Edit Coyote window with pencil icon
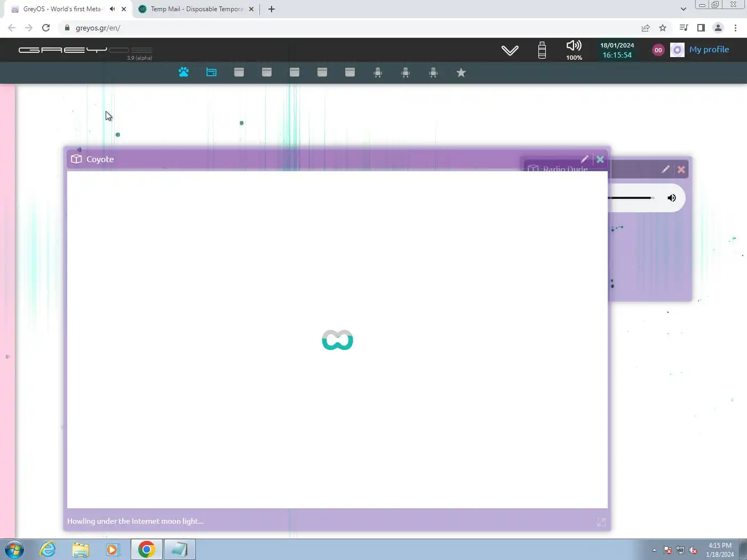The height and width of the screenshot is (560, 747). [584, 159]
